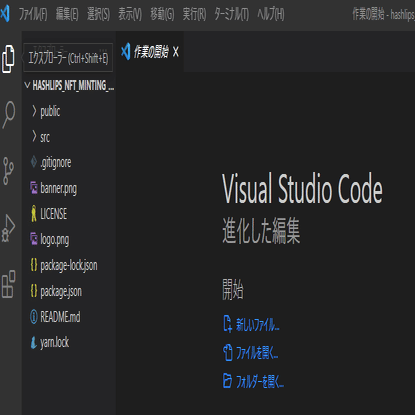Click the README.md info icon
This screenshot has width=415, height=415.
pyautogui.click(x=34, y=317)
